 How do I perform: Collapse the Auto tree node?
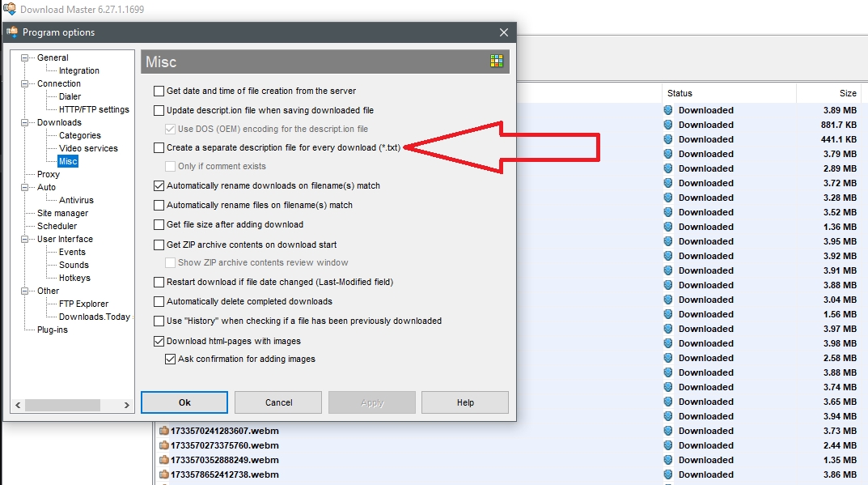pyautogui.click(x=24, y=187)
